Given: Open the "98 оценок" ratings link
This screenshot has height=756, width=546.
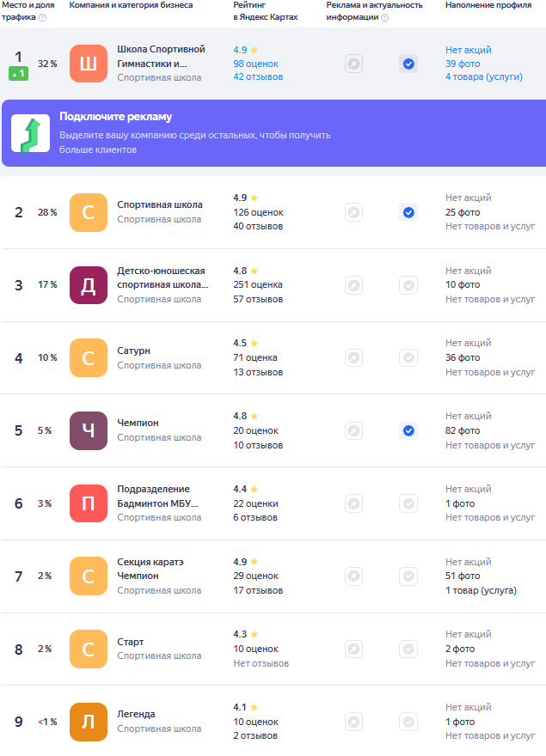Looking at the screenshot, I should point(257,64).
